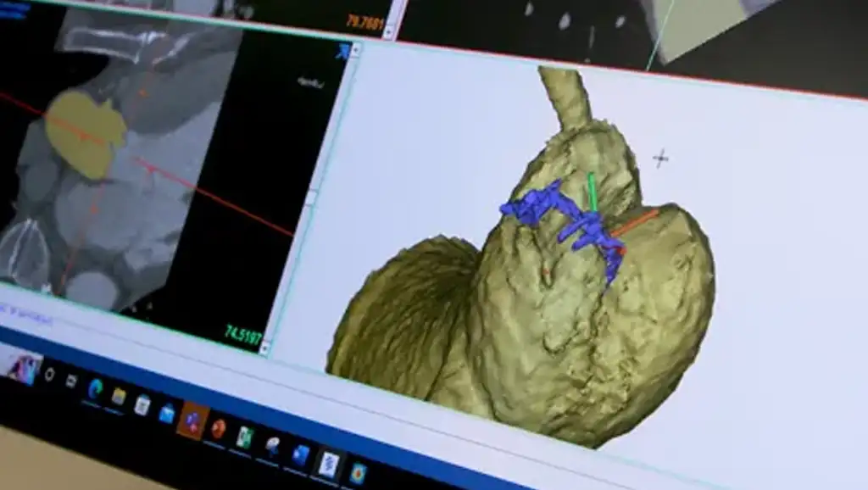Open the green Excel icon in taskbar
Viewport: 868px width, 490px height.
244,437
